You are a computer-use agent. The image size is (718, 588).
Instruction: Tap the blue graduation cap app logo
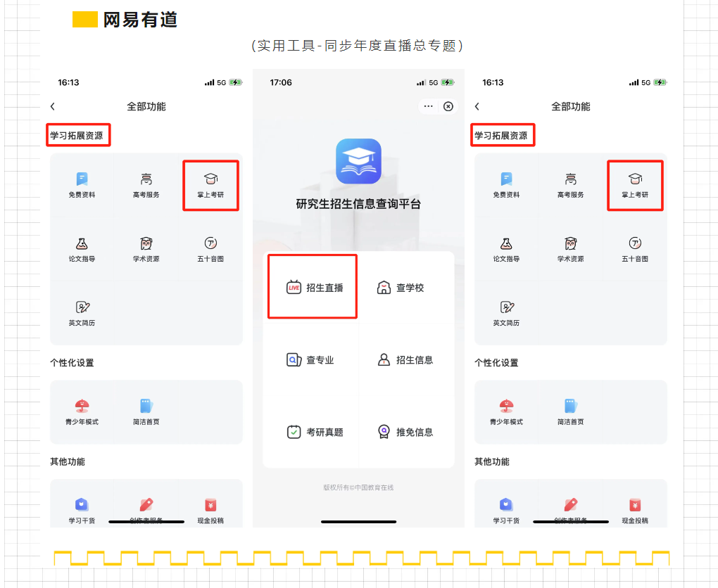(x=358, y=161)
